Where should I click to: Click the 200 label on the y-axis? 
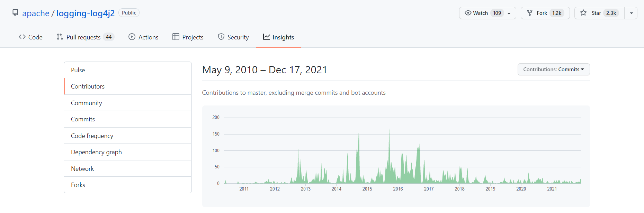pos(216,118)
